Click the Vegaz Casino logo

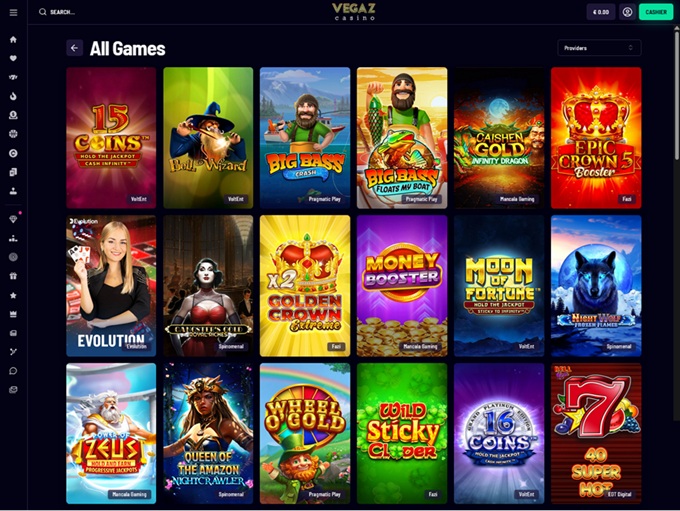click(x=354, y=12)
